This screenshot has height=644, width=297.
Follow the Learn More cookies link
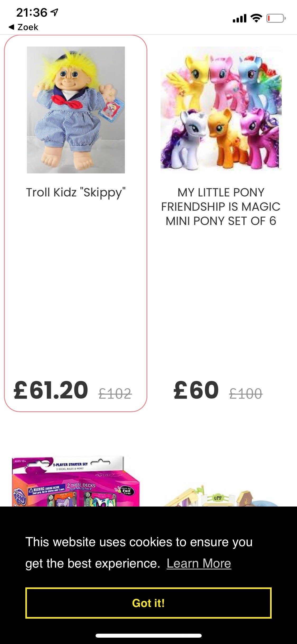coord(199,563)
